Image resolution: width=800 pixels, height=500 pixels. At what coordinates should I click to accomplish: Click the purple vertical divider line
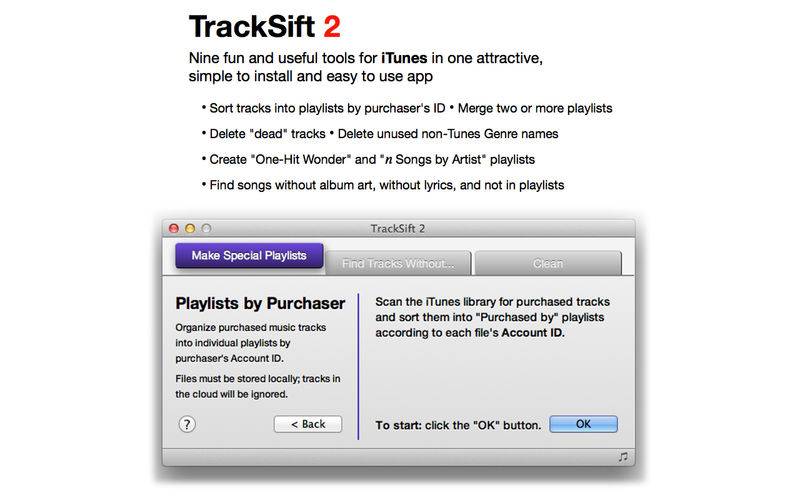coord(358,366)
